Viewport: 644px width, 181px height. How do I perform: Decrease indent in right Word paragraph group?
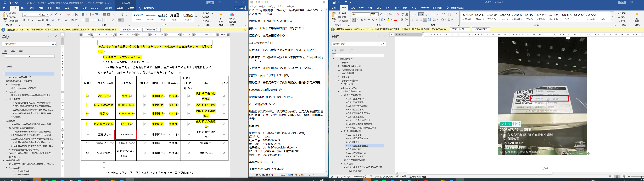tap(434, 14)
